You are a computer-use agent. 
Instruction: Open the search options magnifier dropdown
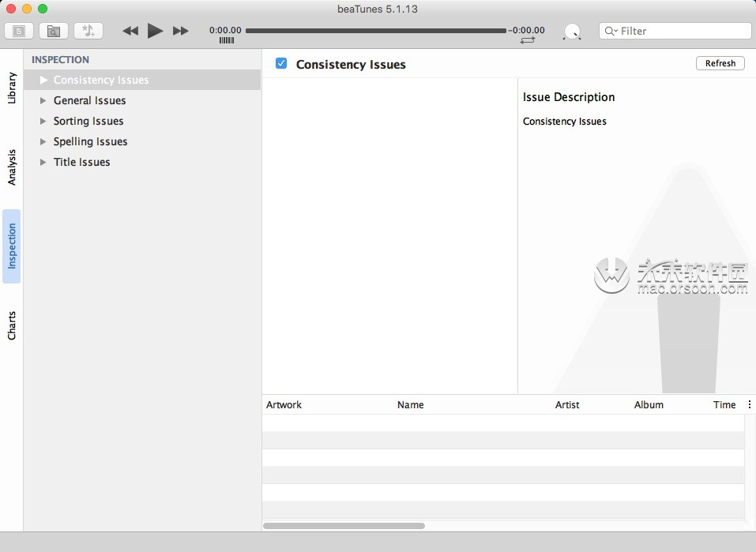(x=611, y=31)
